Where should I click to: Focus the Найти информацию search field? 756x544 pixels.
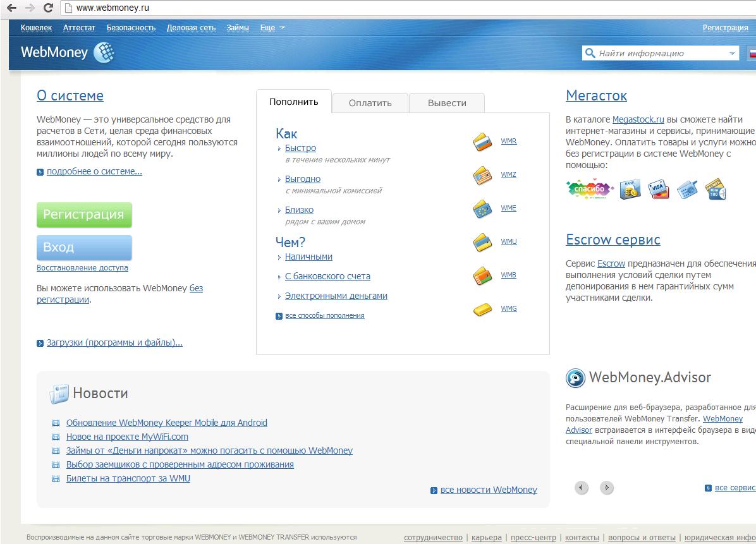click(x=661, y=53)
